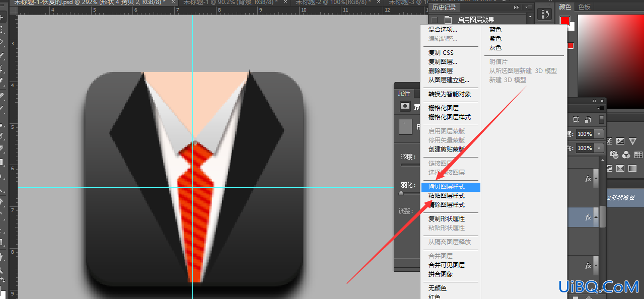Select 栅格化图层 menu entry

click(444, 108)
